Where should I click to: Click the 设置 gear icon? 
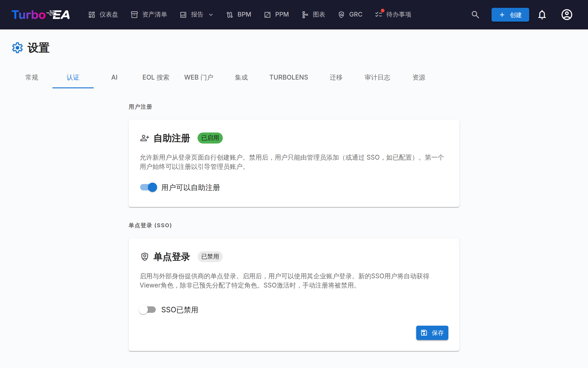17,48
